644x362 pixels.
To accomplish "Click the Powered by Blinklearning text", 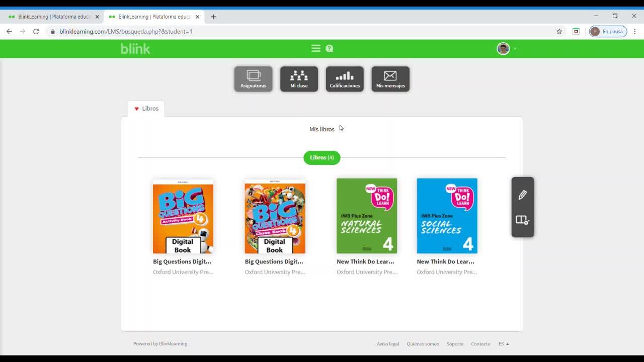I will point(160,344).
